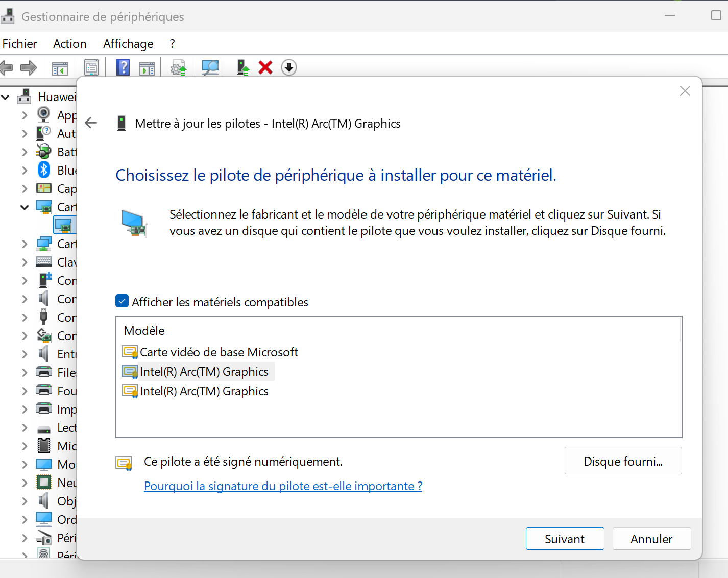The width and height of the screenshot is (728, 578).
Task: Click the computer icon beside the 'Ord' row
Action: [44, 519]
